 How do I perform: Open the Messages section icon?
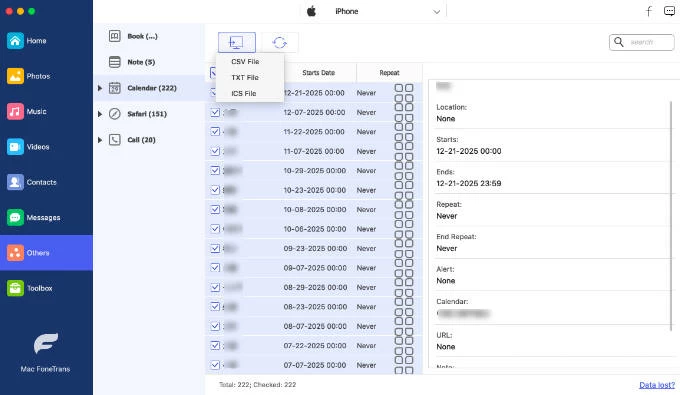15,218
